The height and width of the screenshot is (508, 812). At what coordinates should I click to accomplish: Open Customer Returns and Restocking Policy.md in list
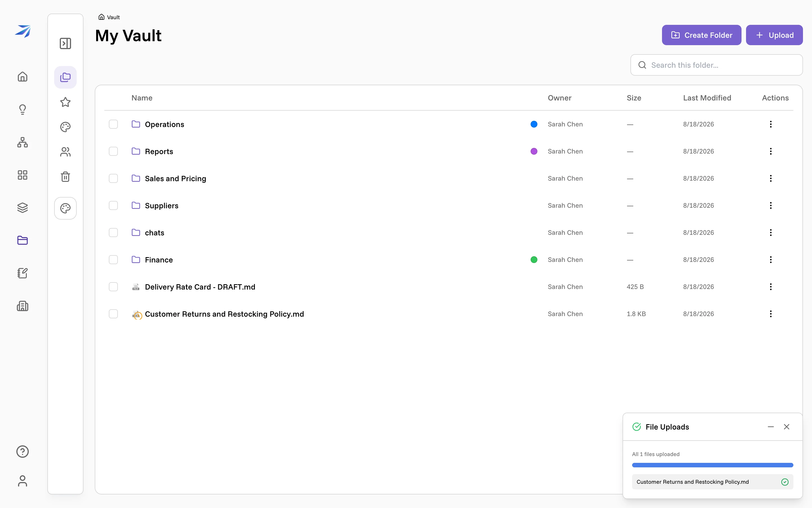pyautogui.click(x=224, y=314)
